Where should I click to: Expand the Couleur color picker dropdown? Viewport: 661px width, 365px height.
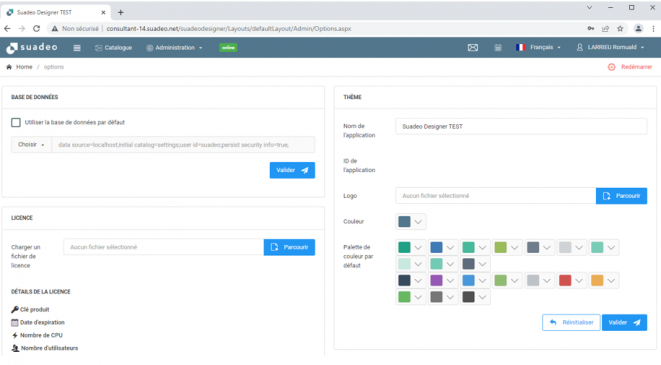pyautogui.click(x=418, y=222)
